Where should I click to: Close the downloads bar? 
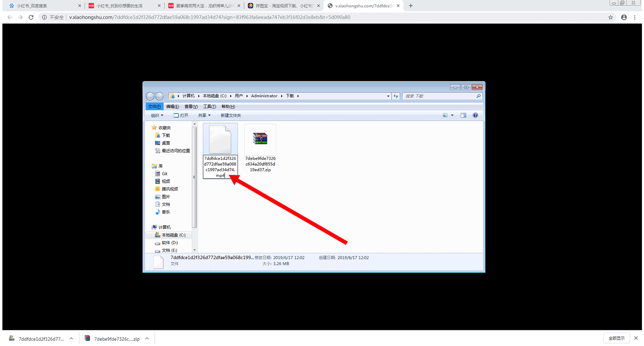click(x=636, y=338)
